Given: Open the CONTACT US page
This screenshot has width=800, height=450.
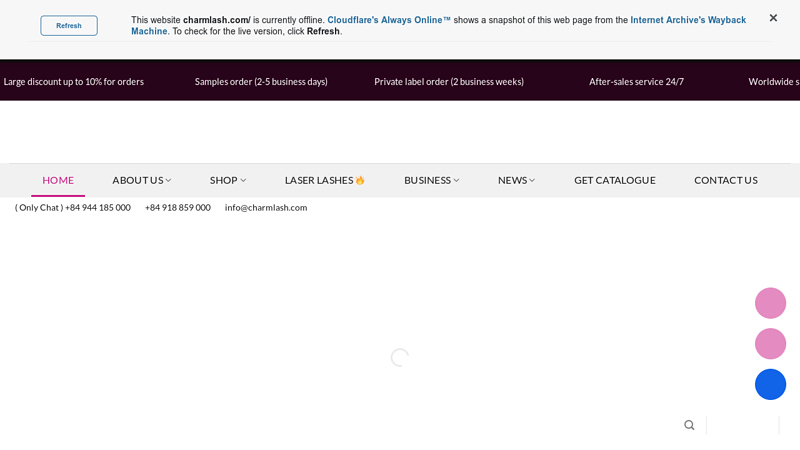Looking at the screenshot, I should (726, 180).
